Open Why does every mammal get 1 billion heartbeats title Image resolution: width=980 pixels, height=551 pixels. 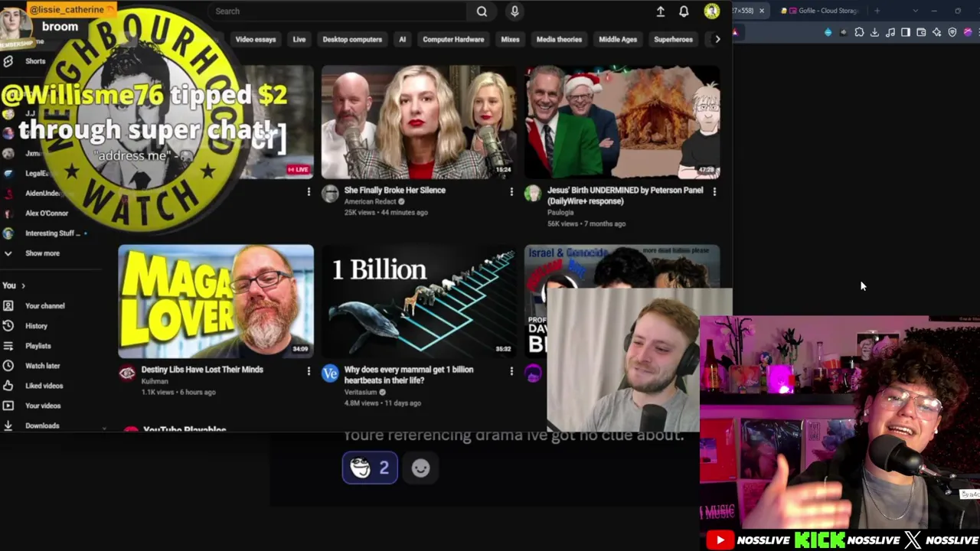click(409, 375)
